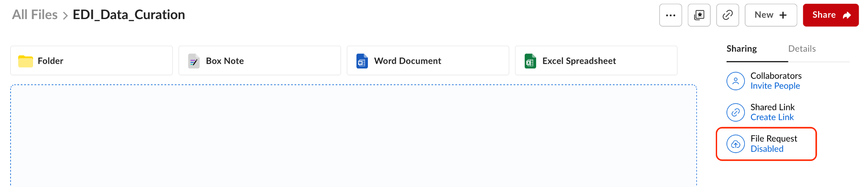The image size is (868, 187).
Task: Click the Shared Link chain icon
Action: tap(736, 112)
